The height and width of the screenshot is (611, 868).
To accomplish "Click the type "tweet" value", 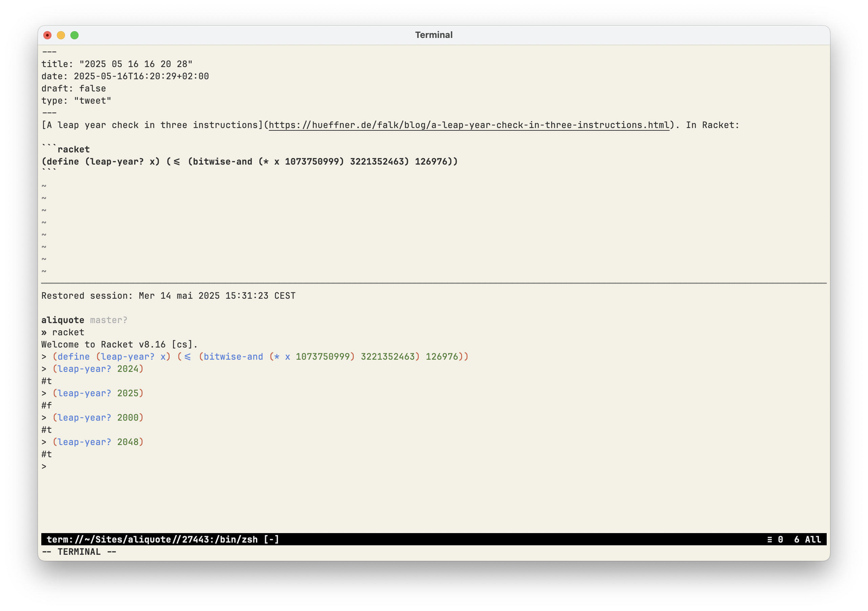I will pyautogui.click(x=92, y=101).
